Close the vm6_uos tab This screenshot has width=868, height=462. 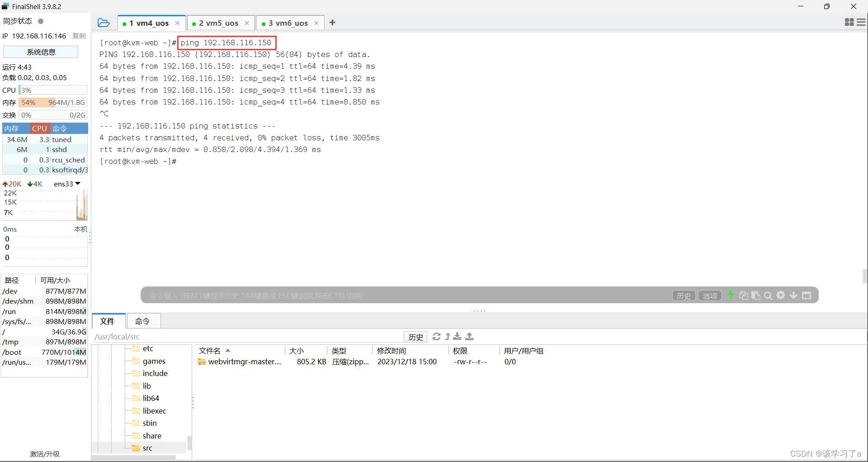(316, 23)
